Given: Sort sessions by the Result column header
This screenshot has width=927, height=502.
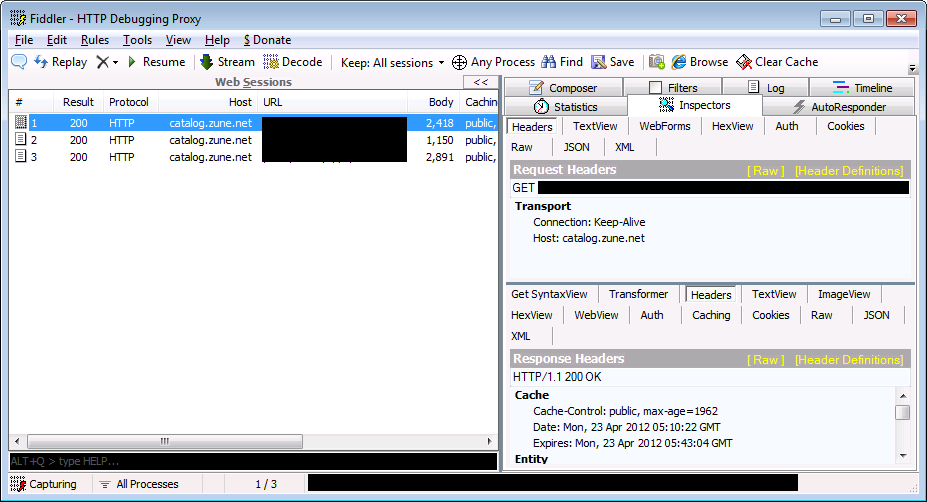Looking at the screenshot, I should point(78,102).
